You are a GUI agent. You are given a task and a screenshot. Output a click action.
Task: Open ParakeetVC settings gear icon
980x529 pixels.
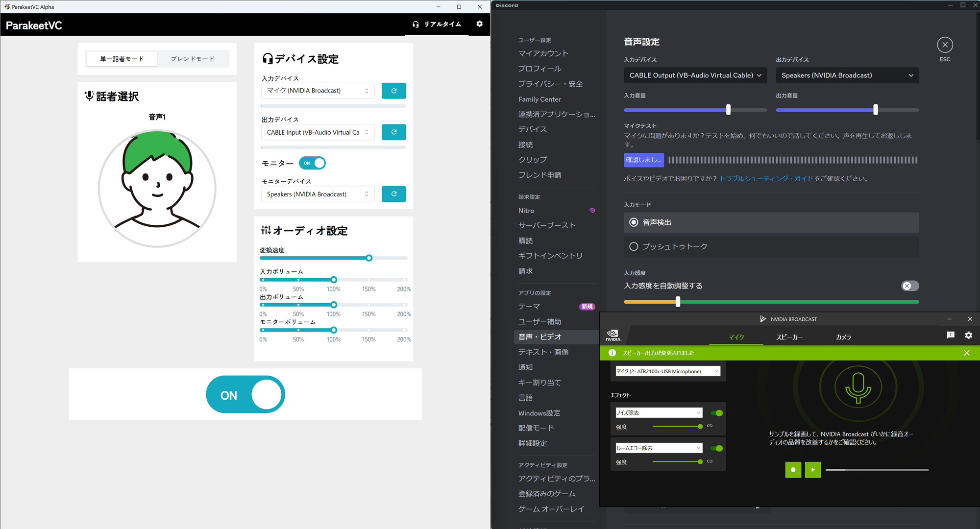coord(479,24)
